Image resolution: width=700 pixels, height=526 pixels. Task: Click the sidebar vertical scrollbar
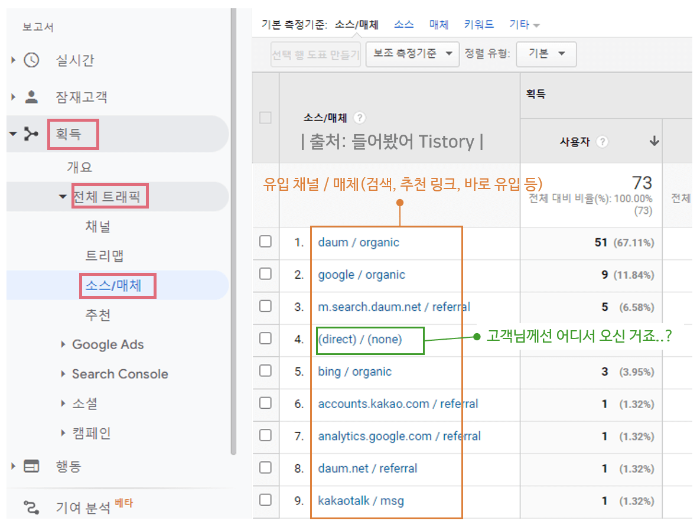[x=233, y=231]
